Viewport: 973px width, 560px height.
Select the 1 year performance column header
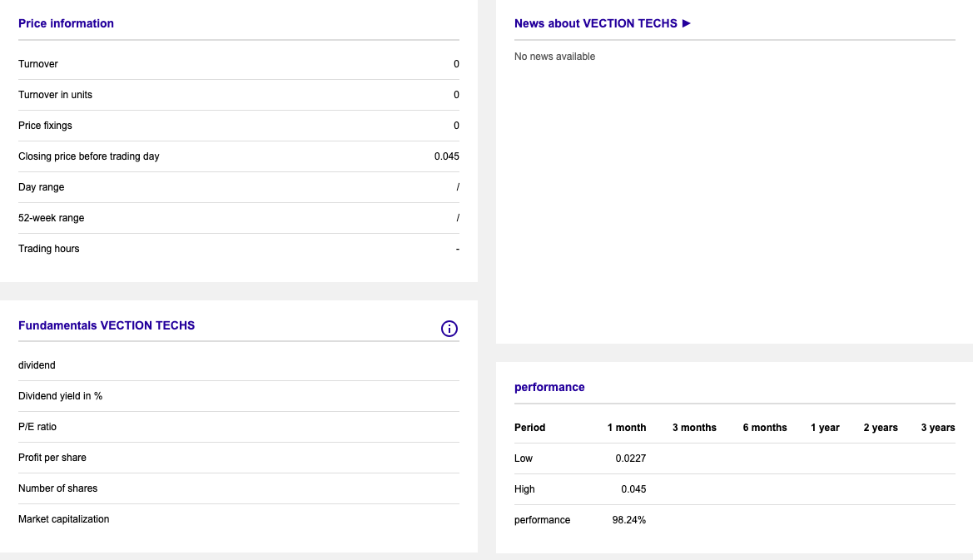click(x=825, y=428)
